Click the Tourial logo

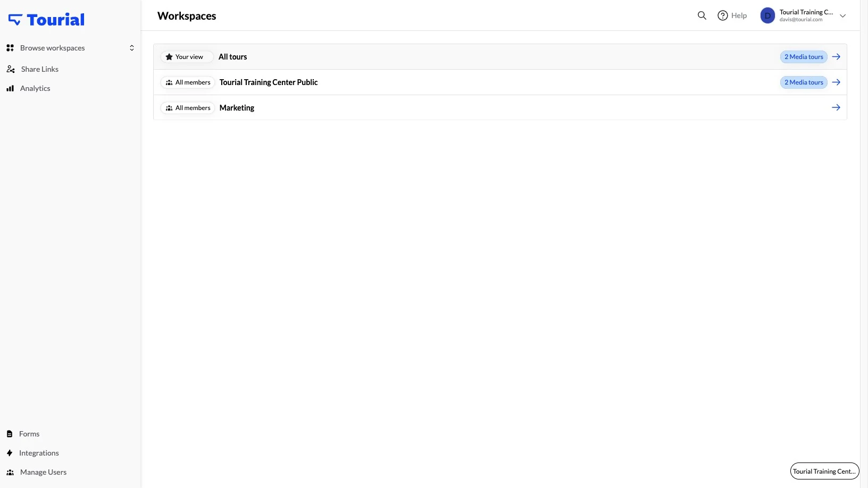(x=46, y=20)
